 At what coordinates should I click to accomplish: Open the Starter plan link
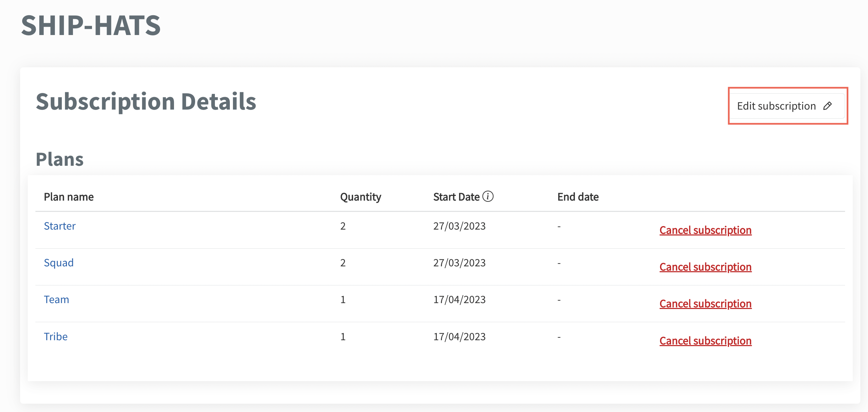[60, 226]
